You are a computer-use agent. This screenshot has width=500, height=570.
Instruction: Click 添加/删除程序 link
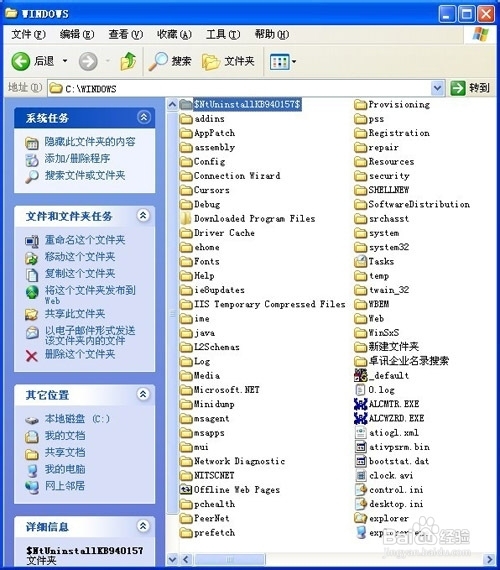click(77, 158)
